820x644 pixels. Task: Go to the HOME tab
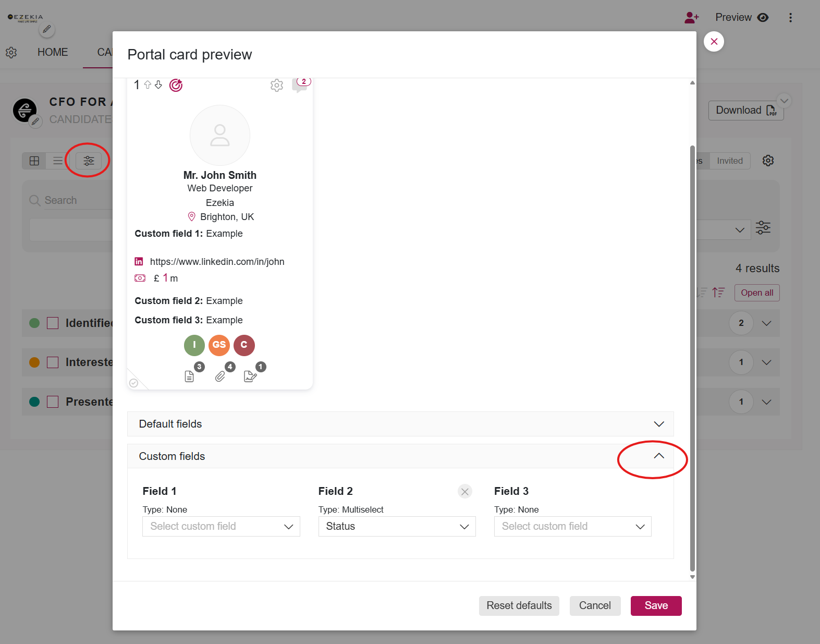[53, 52]
